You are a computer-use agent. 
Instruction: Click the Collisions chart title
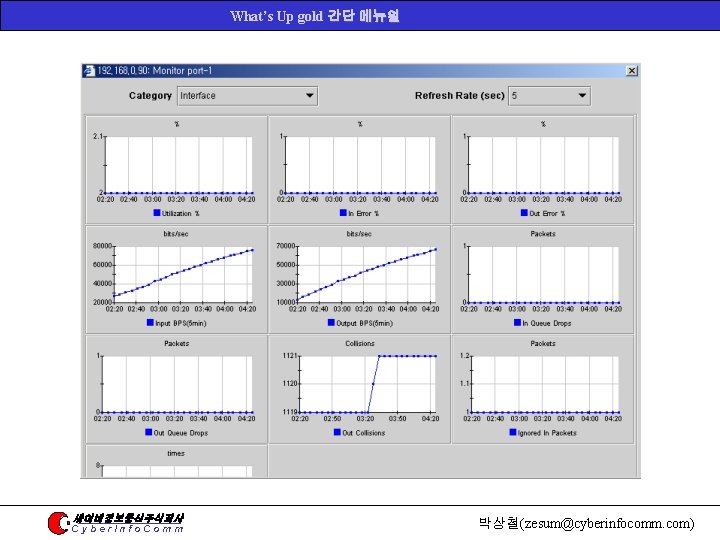[x=360, y=343]
